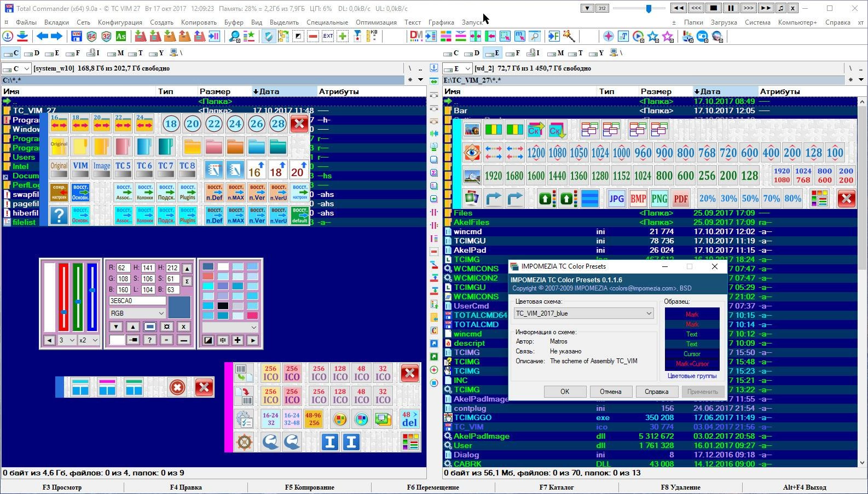Open the RGB color model dropdown
868x494 pixels.
click(137, 313)
